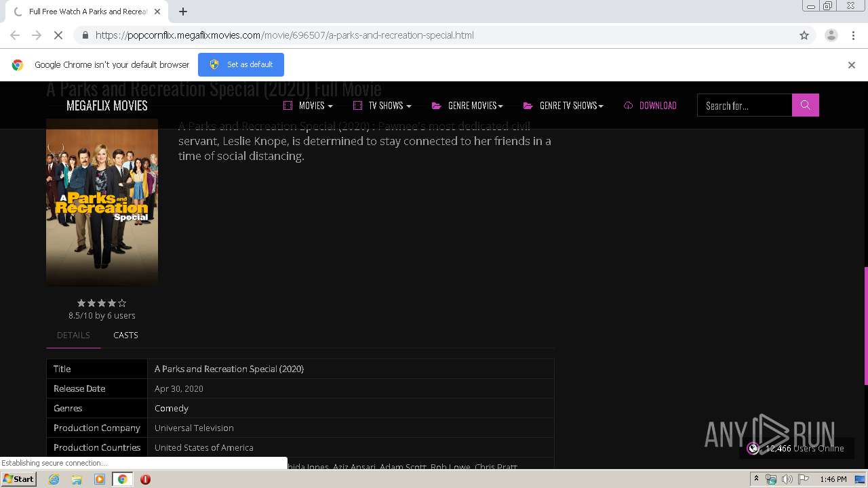Close the Parks and Recreation tab
Viewport: 868px width, 488px height.
pyautogui.click(x=158, y=12)
